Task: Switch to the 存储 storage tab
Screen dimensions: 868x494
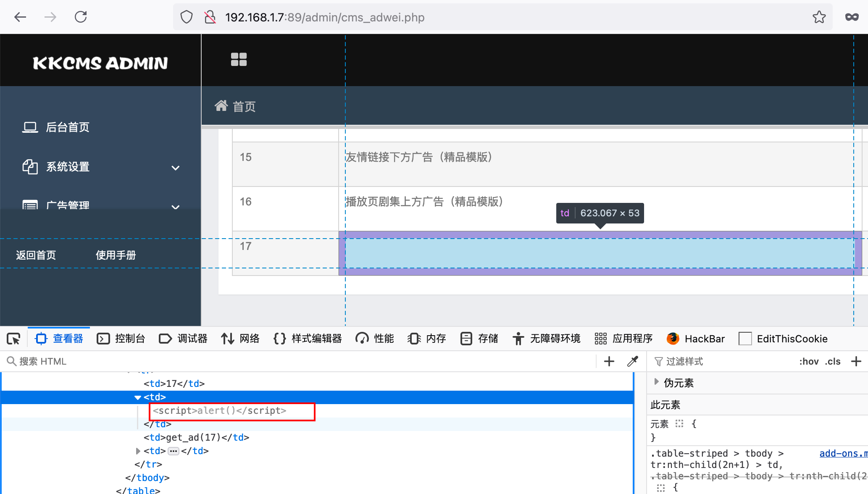Action: 479,339
